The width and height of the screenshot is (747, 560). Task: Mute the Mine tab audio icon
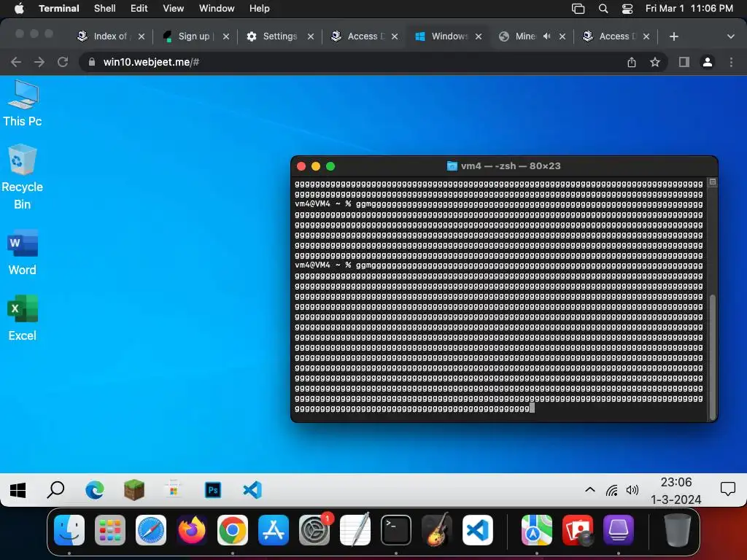click(x=547, y=36)
